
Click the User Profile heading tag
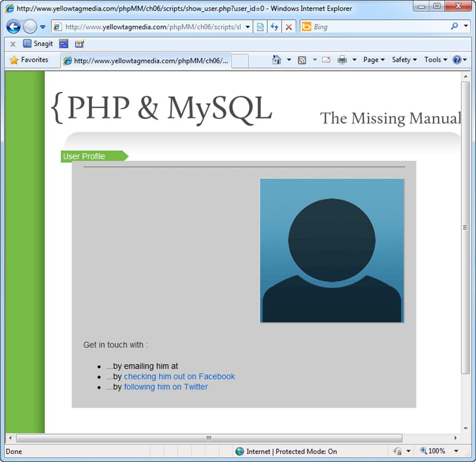pyautogui.click(x=94, y=156)
